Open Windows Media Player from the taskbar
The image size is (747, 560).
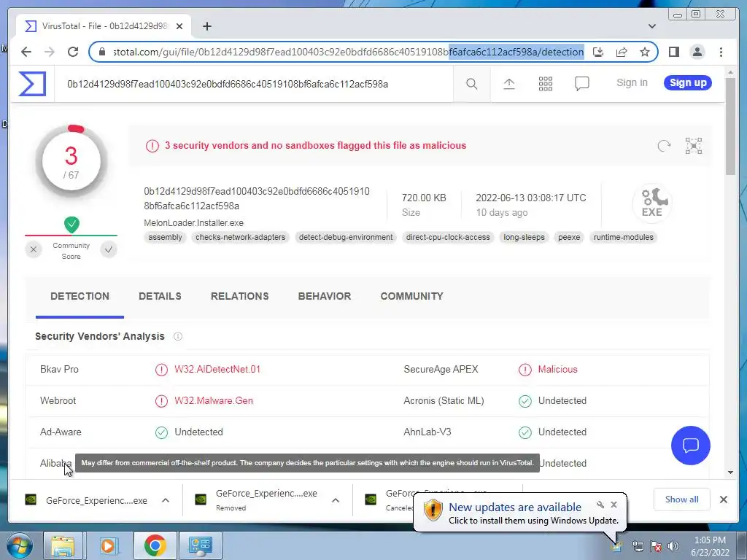pos(108,545)
